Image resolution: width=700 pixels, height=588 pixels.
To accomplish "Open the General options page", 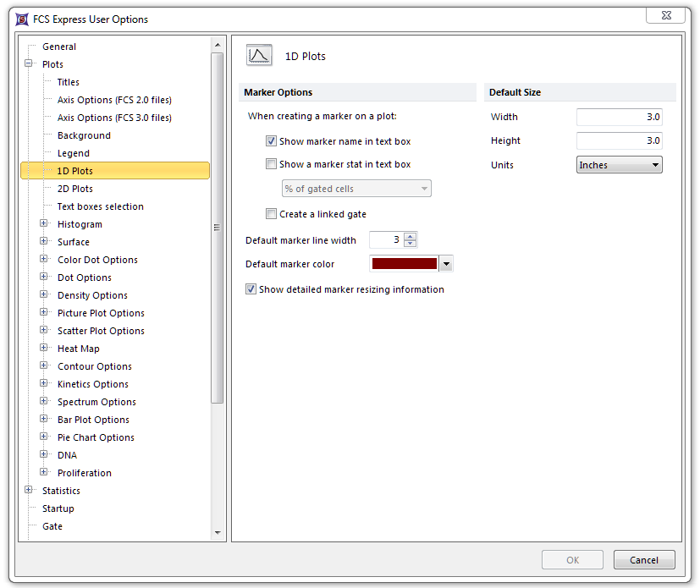I will (x=59, y=47).
